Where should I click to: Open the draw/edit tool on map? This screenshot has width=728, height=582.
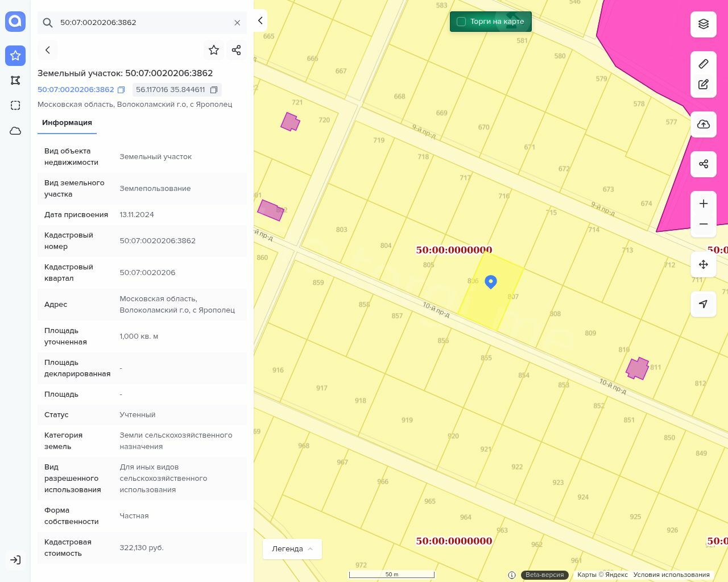(x=704, y=85)
